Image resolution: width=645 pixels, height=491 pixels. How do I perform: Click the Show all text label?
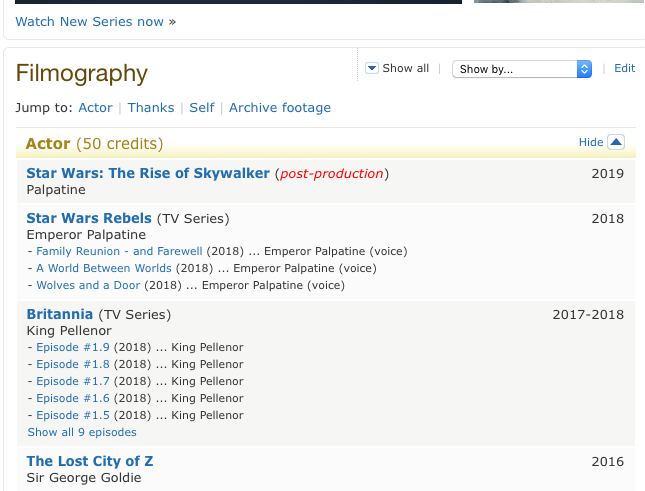(x=406, y=68)
